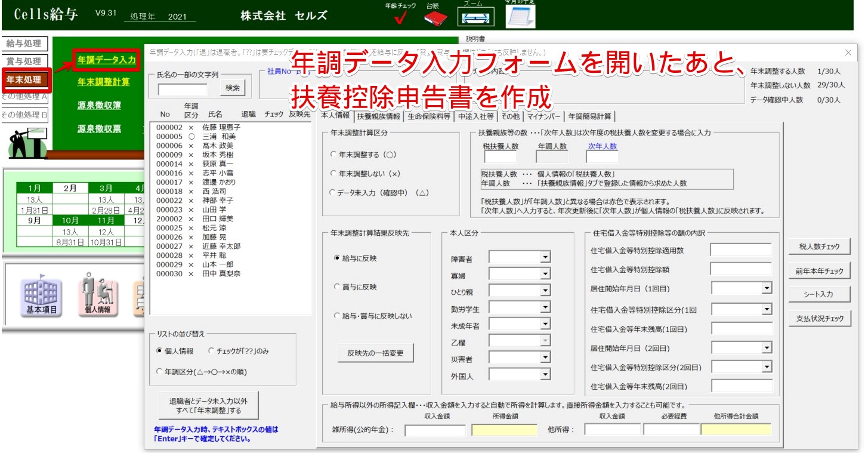
Task: Click the 税人数チェック button
Action: pyautogui.click(x=819, y=246)
